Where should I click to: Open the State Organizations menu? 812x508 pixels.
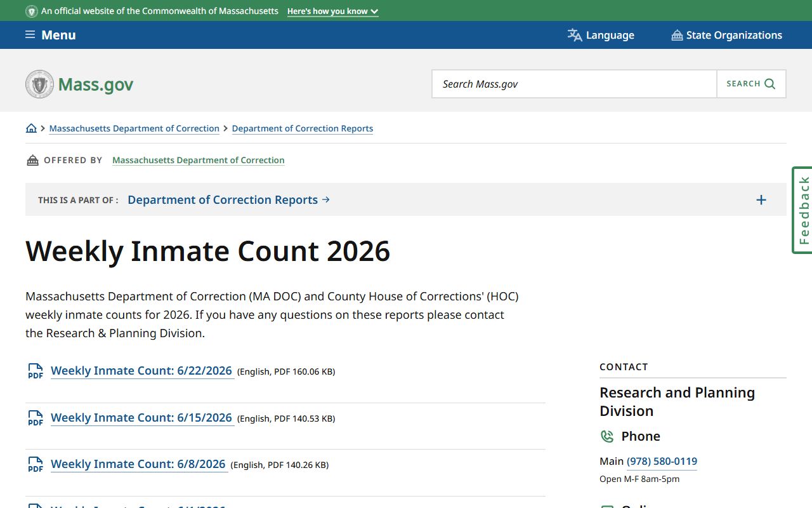tap(727, 35)
